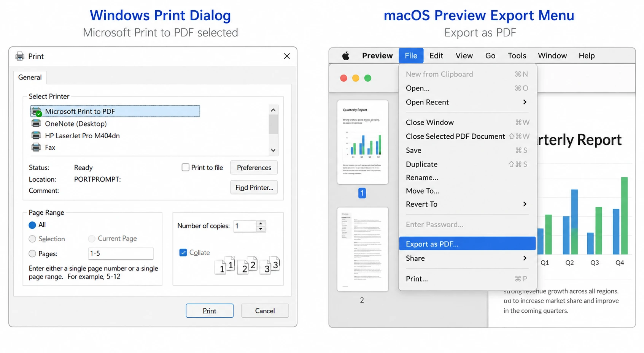Switch to the General tab

30,78
